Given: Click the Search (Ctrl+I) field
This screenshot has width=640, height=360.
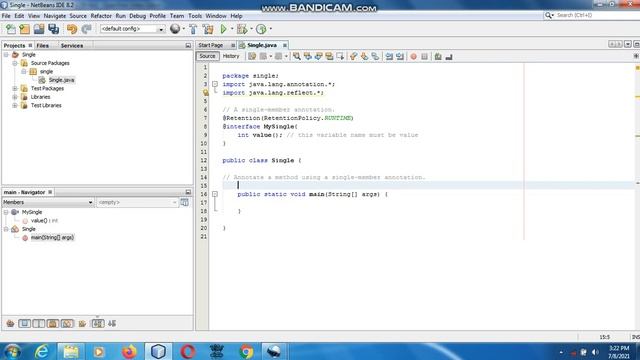Looking at the screenshot, I should click(x=594, y=15).
